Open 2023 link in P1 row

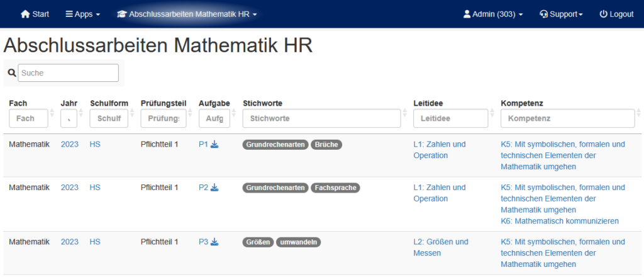tap(69, 144)
